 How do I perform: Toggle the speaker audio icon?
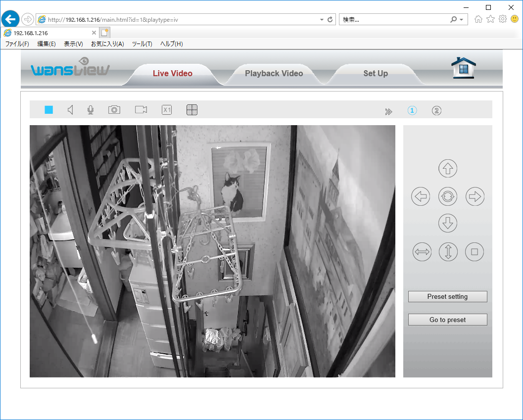click(70, 110)
